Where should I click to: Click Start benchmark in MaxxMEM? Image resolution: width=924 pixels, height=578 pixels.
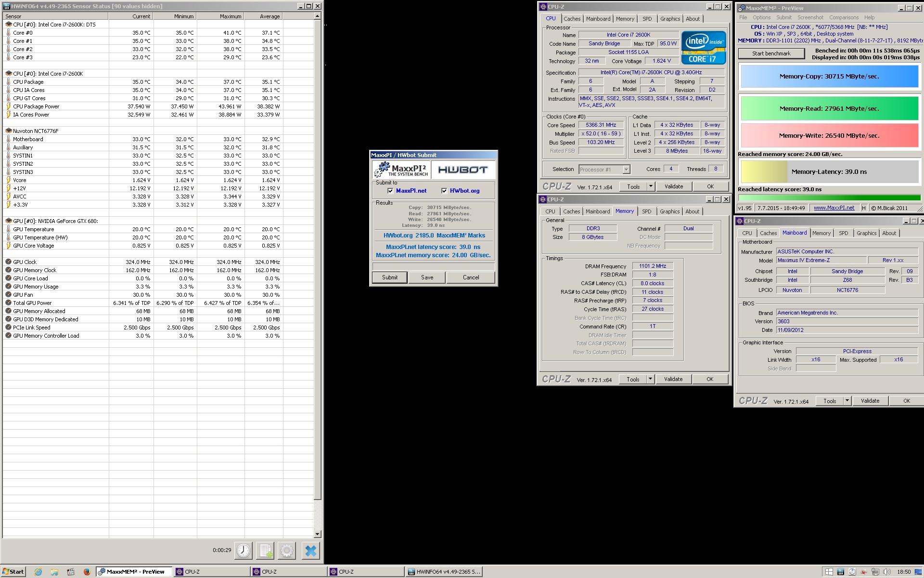(771, 53)
